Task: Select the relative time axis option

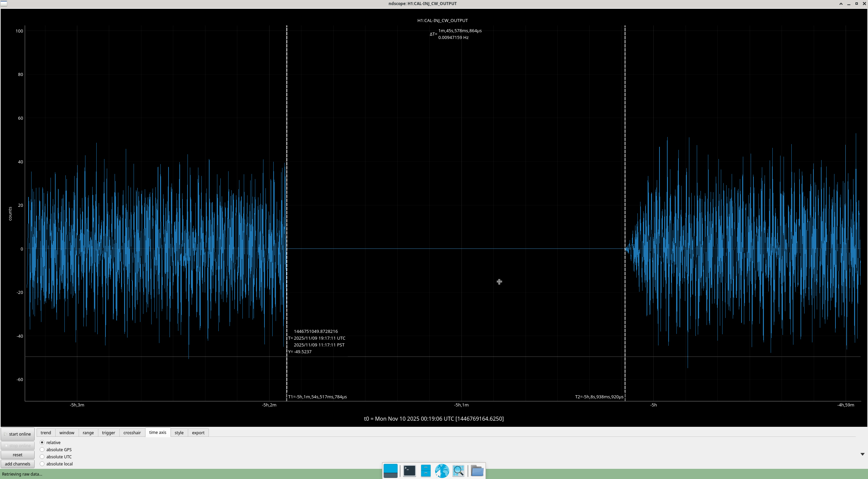Action: tap(42, 442)
